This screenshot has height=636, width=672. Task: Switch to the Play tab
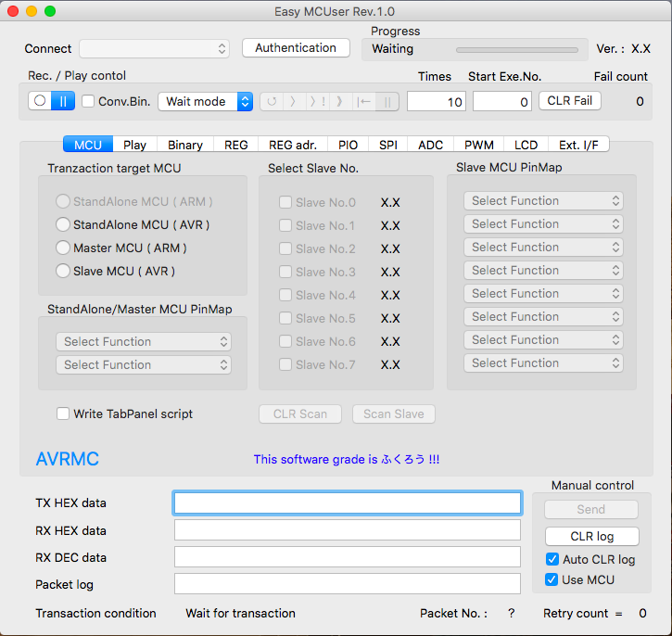(x=134, y=145)
